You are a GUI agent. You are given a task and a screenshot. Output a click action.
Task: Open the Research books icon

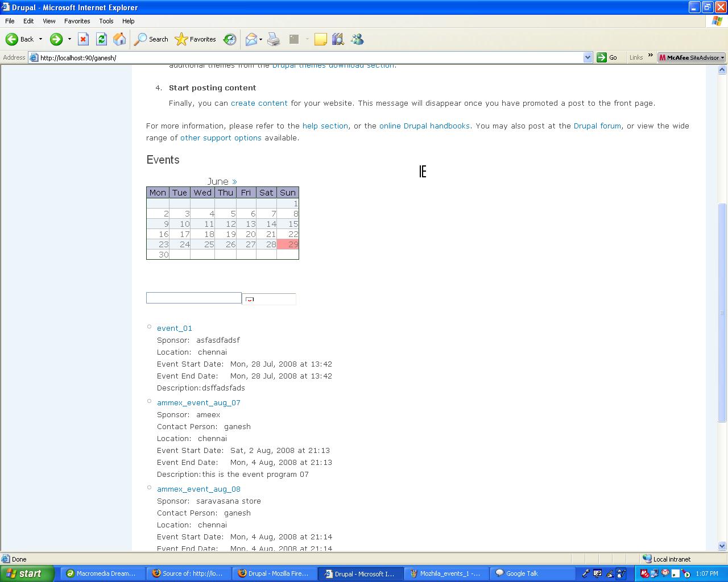point(338,39)
